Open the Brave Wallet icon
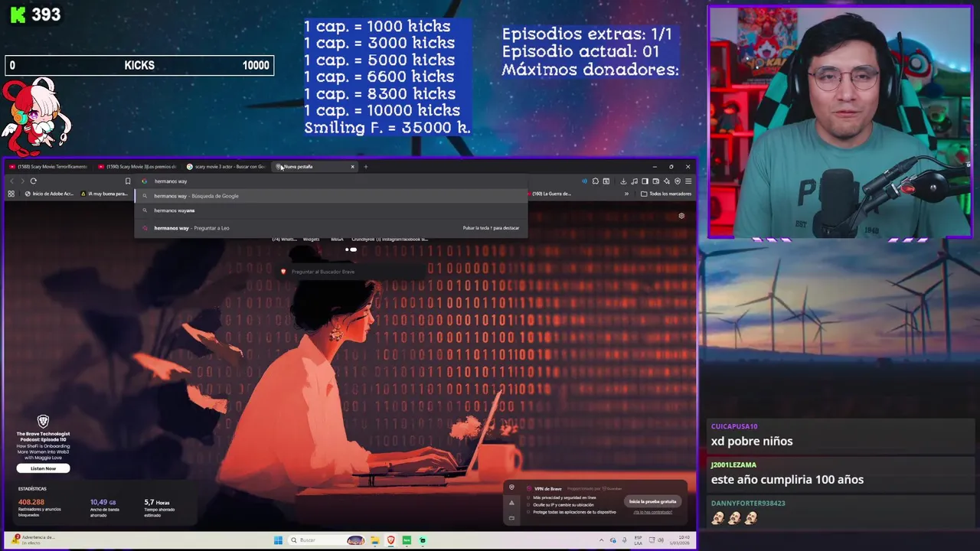The image size is (980, 551). pyautogui.click(x=655, y=181)
